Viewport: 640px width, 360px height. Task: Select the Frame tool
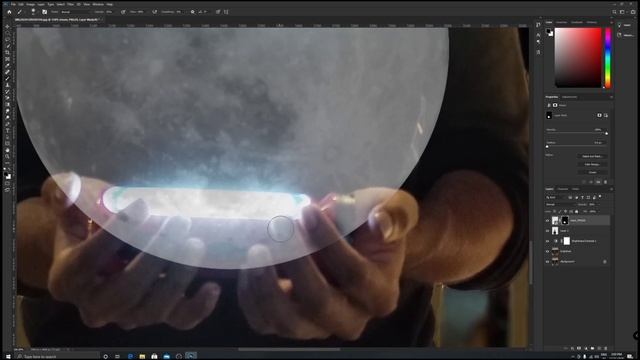tap(7, 59)
